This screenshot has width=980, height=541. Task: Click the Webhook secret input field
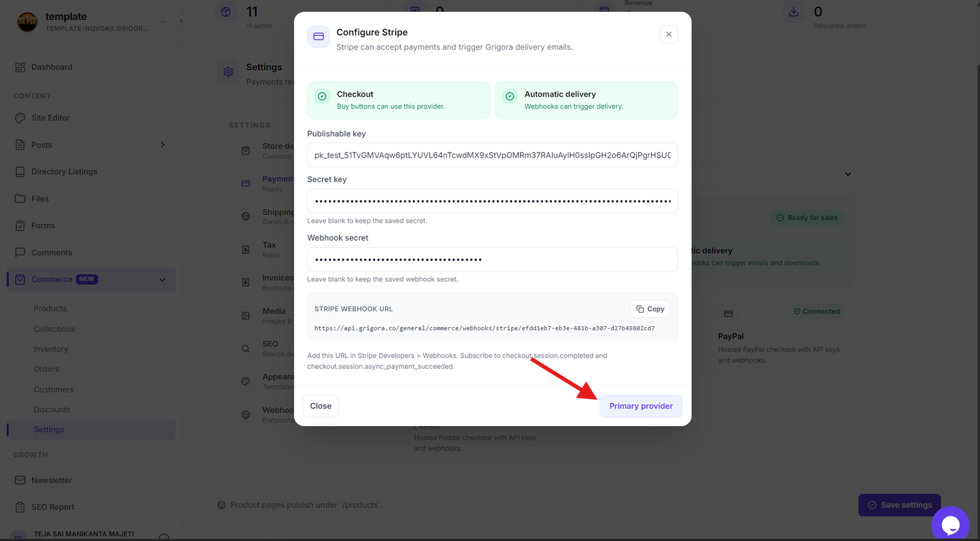492,259
